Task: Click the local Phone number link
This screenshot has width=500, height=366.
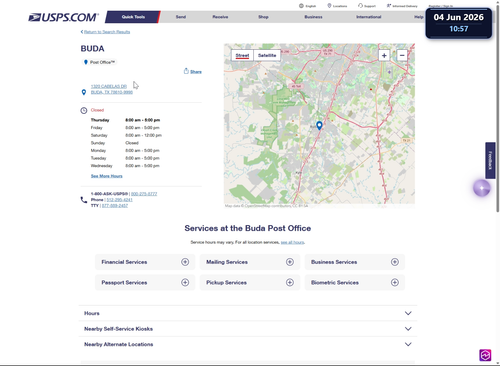Action: click(x=119, y=200)
